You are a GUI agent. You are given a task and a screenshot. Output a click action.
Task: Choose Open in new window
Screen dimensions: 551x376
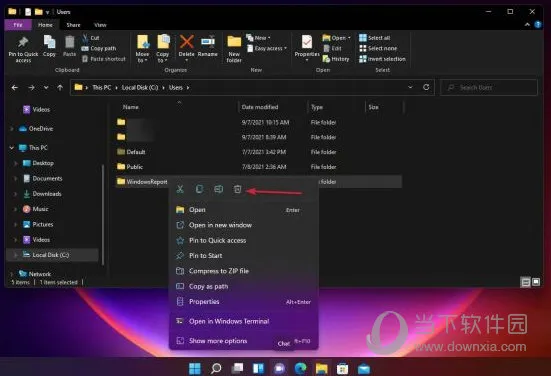244,225
